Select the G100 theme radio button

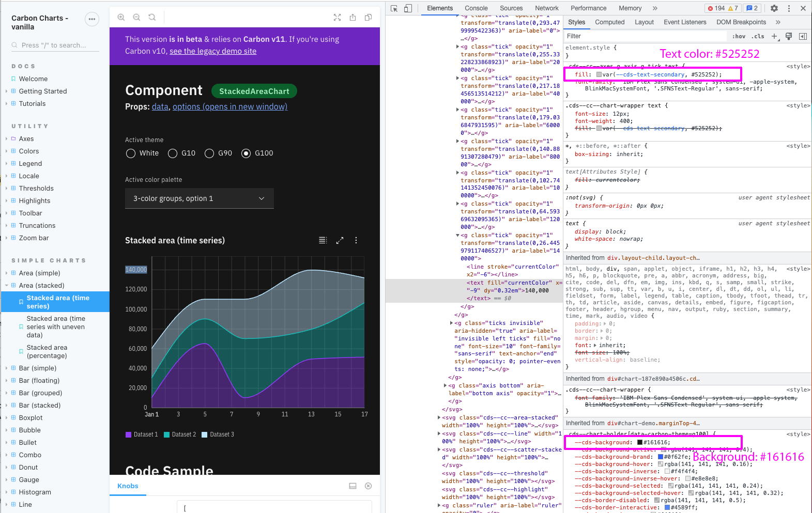tap(246, 153)
